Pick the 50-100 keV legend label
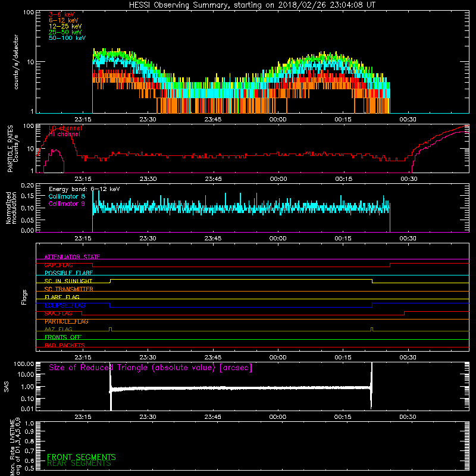The height and width of the screenshot is (476, 476). 67,38
